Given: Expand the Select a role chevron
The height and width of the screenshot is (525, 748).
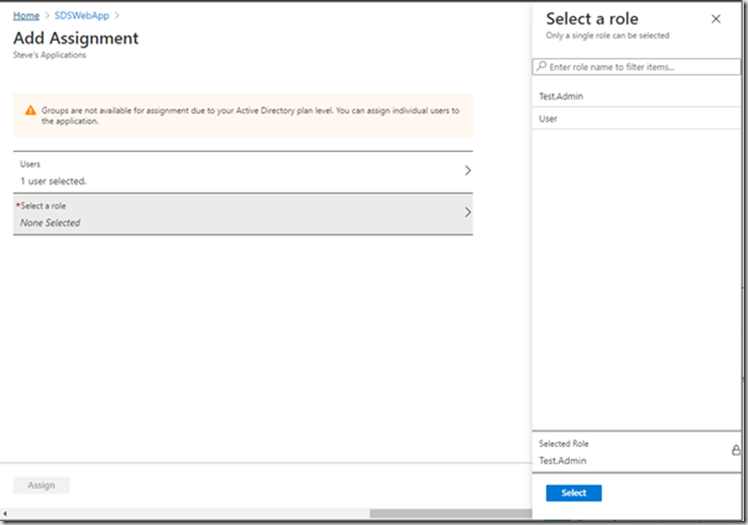Looking at the screenshot, I should [x=468, y=213].
